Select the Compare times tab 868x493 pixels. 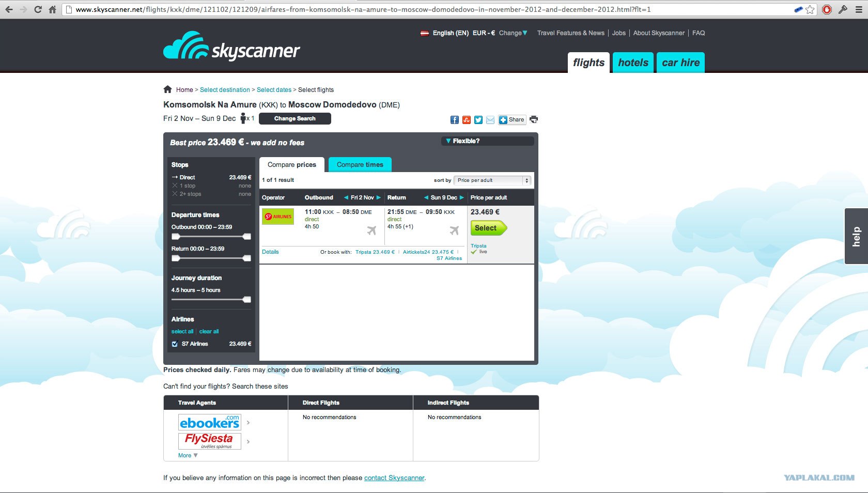pyautogui.click(x=360, y=165)
